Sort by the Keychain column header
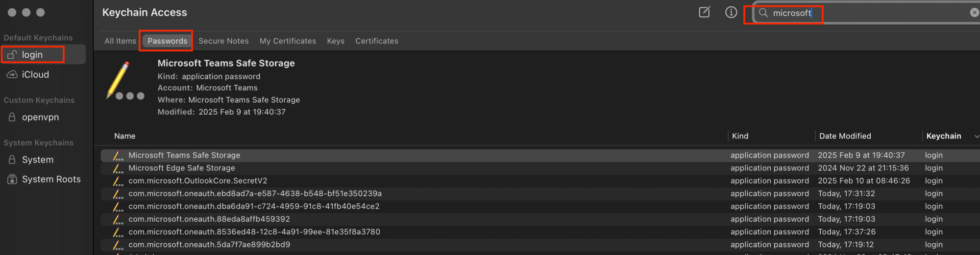The width and height of the screenshot is (980, 255). pos(944,136)
